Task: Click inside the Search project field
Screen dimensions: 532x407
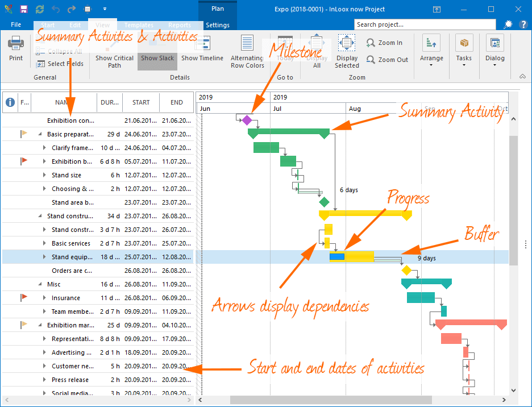Action: tap(425, 24)
